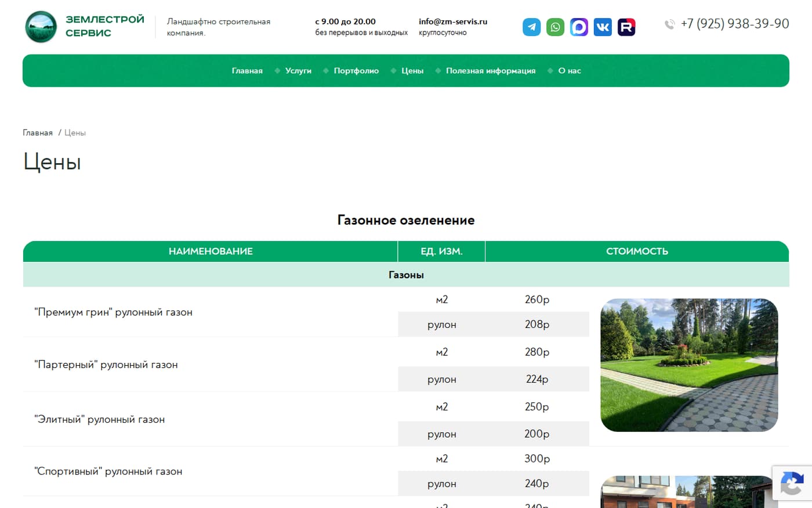Click the Главная breadcrumb link
The height and width of the screenshot is (508, 812).
[x=38, y=133]
